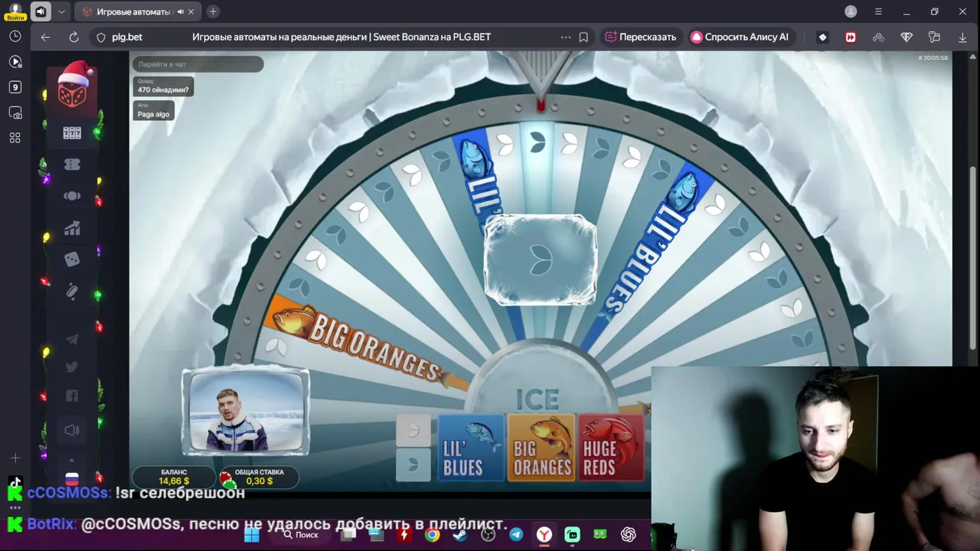Open a new browser tab
The width and height of the screenshot is (980, 551).
(213, 11)
